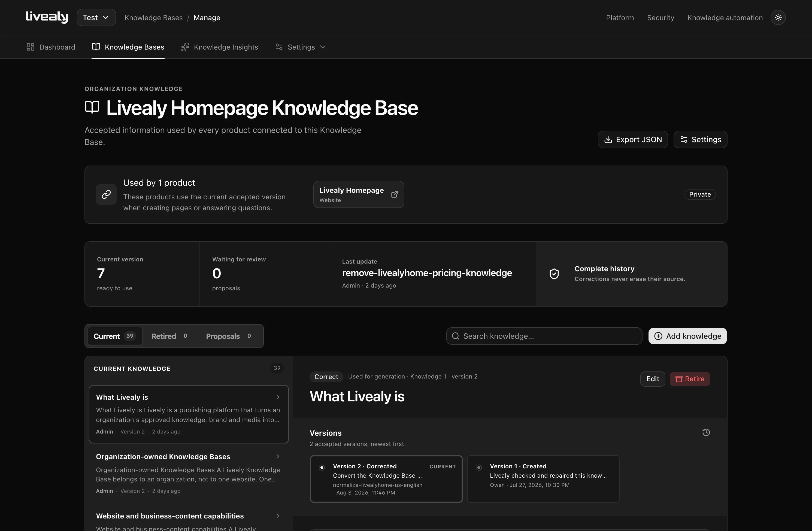The height and width of the screenshot is (531, 812).
Task: Toggle the light/dark theme sun icon
Action: tap(778, 17)
